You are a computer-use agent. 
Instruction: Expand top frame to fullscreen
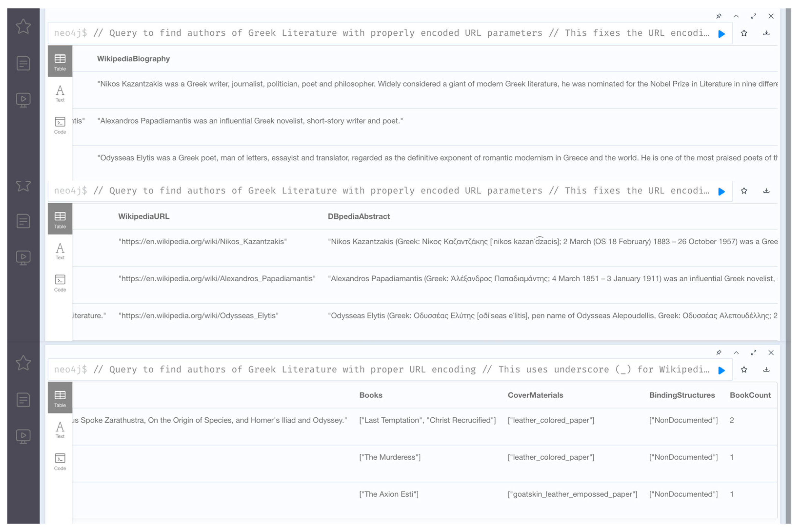[753, 16]
